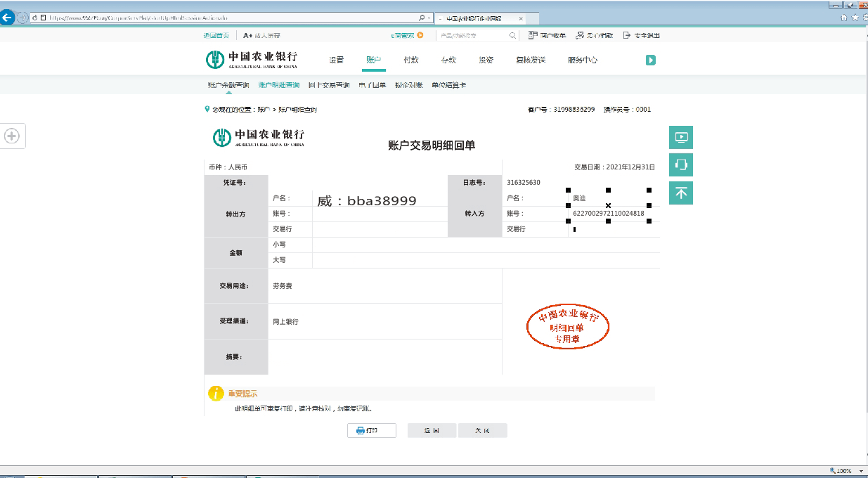Click the 返回首页 link

pos(216,35)
